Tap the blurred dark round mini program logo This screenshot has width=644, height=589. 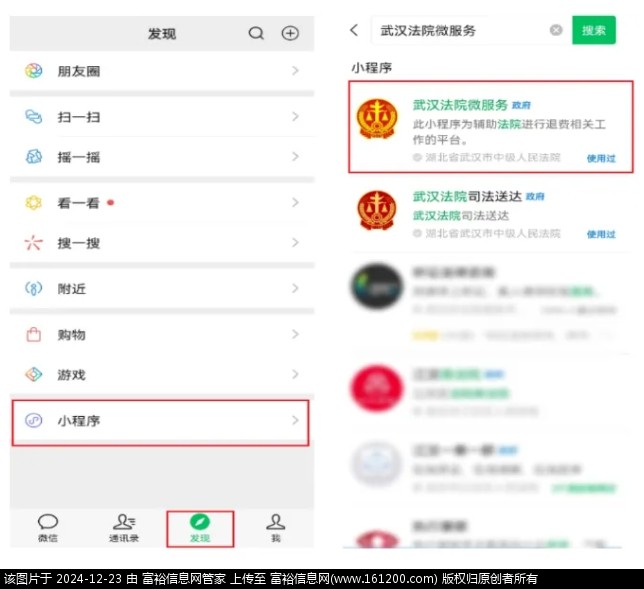377,286
